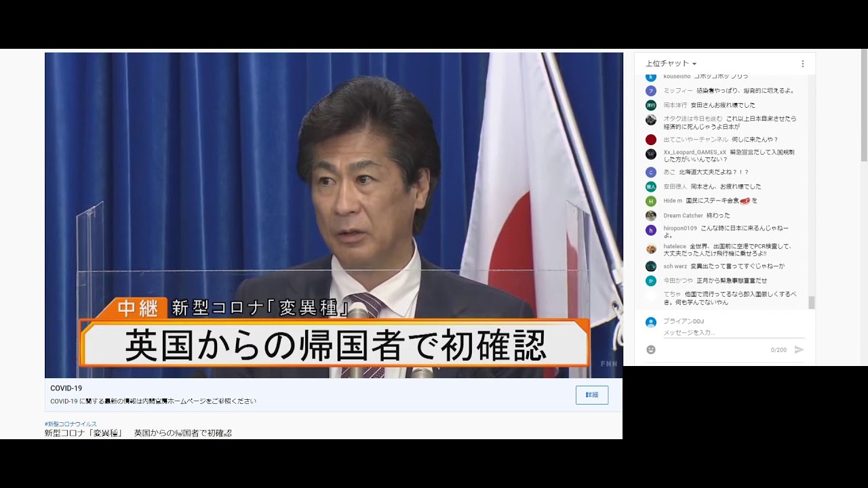Image resolution: width=868 pixels, height=488 pixels.
Task: Expand the chat mode selector arrow
Action: (696, 62)
